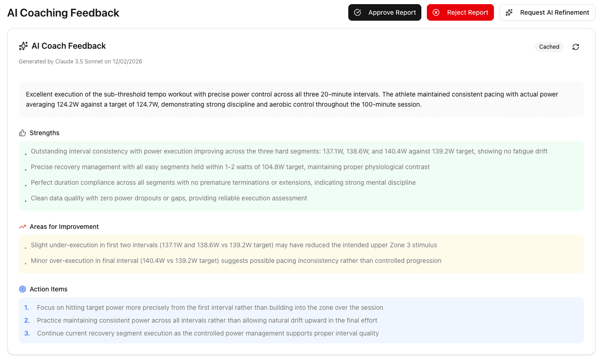Reject the coaching report
Image resolution: width=601 pixels, height=364 pixels.
click(460, 12)
